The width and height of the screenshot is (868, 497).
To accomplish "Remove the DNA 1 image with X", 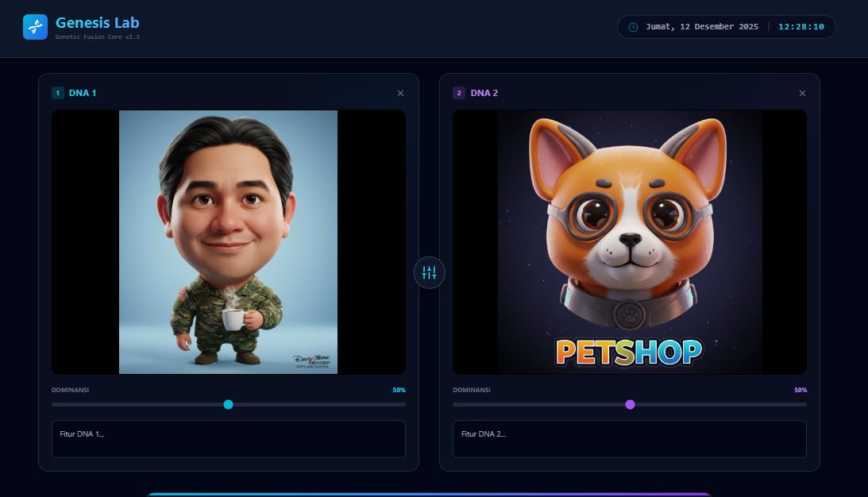I will click(x=400, y=93).
